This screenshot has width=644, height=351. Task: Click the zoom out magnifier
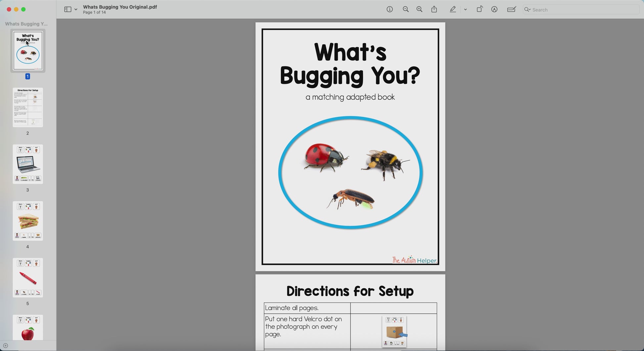coord(405,10)
